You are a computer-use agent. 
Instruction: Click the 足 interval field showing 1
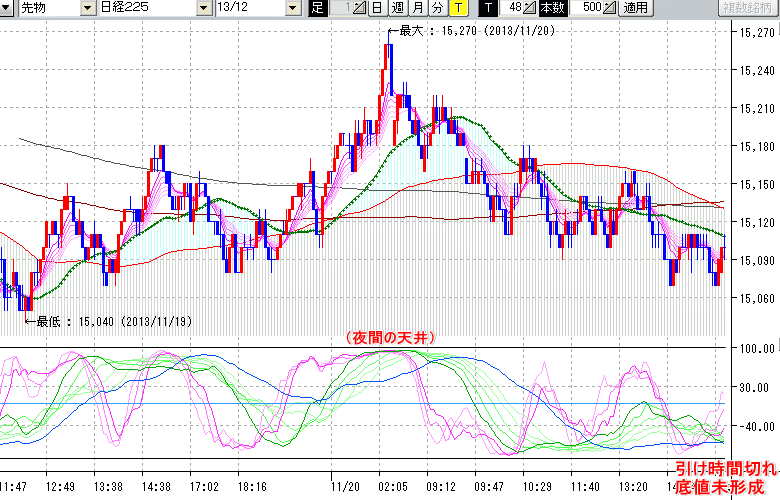coord(342,9)
